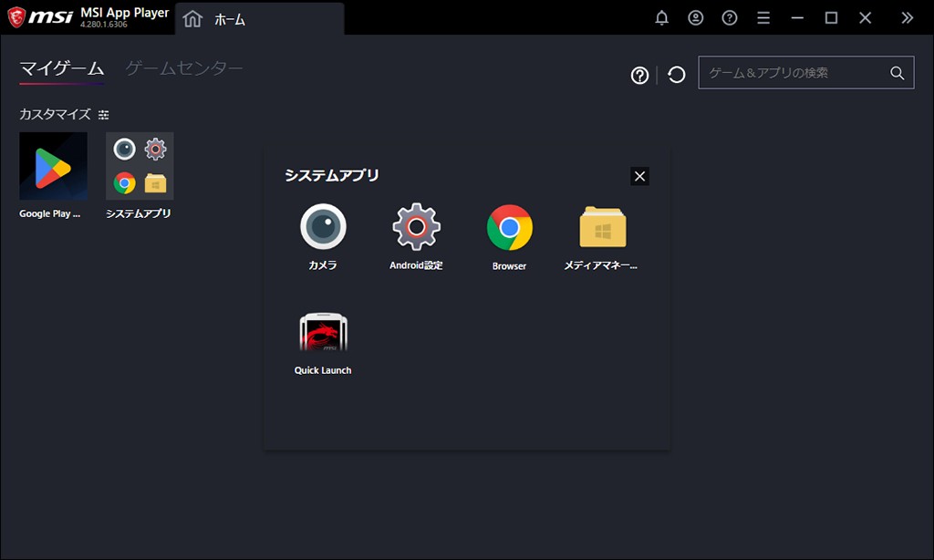Viewport: 934px width, 560px height.
Task: Open the メディアマネージャー folder app
Action: 602,228
